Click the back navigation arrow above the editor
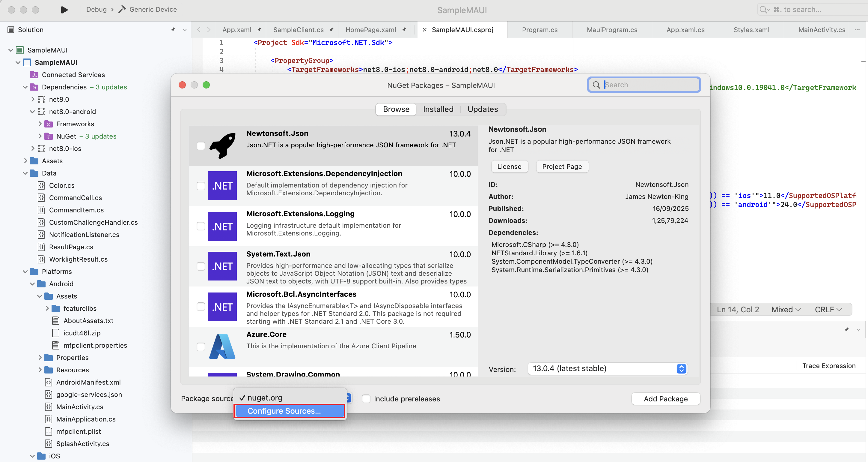The height and width of the screenshot is (462, 868). 199,30
